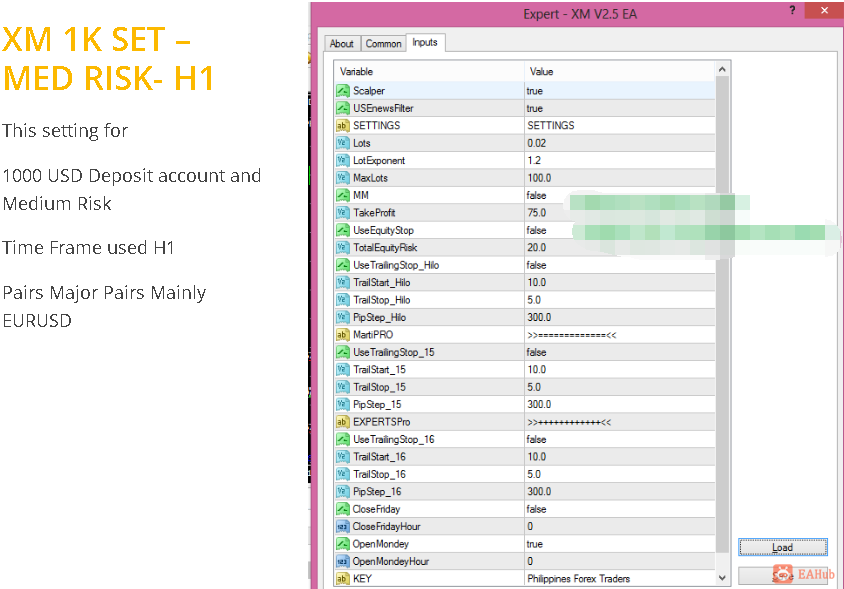This screenshot has width=844, height=589.
Task: Select the MaxLots value 100.0
Action: (620, 178)
